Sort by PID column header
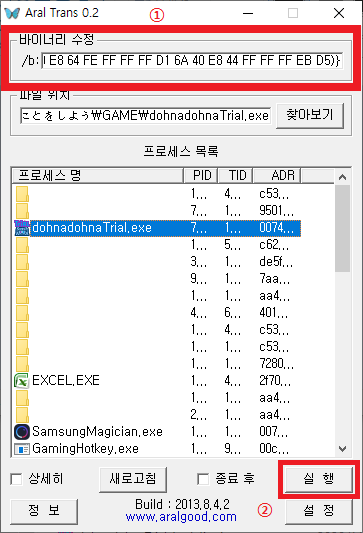Viewport: 363px width, 533px height. click(x=201, y=175)
